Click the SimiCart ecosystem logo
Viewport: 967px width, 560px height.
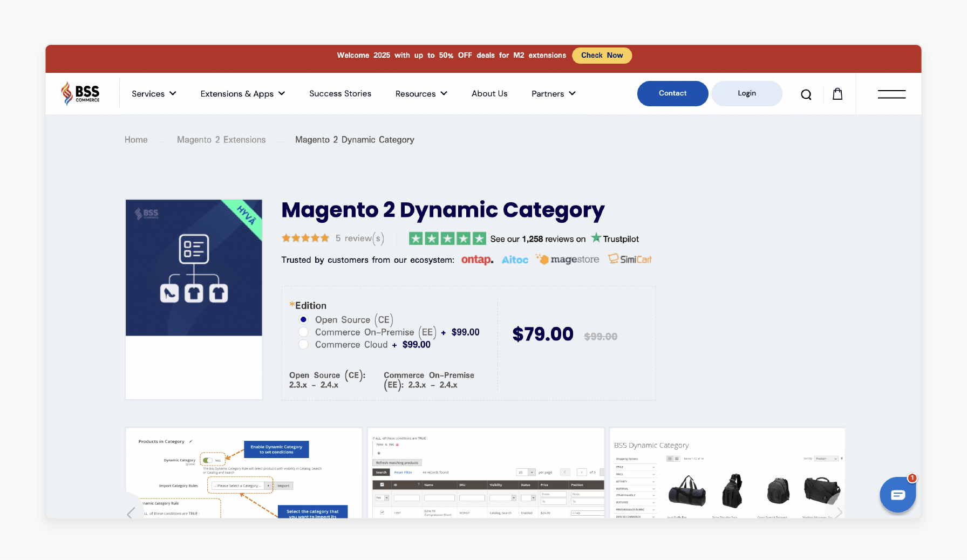629,259
